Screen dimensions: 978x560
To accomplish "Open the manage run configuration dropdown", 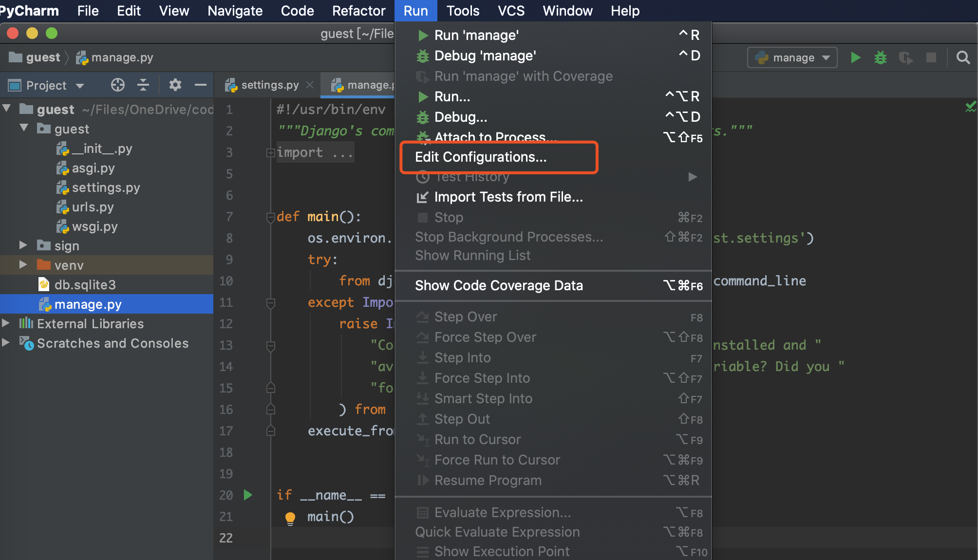I will tap(792, 58).
